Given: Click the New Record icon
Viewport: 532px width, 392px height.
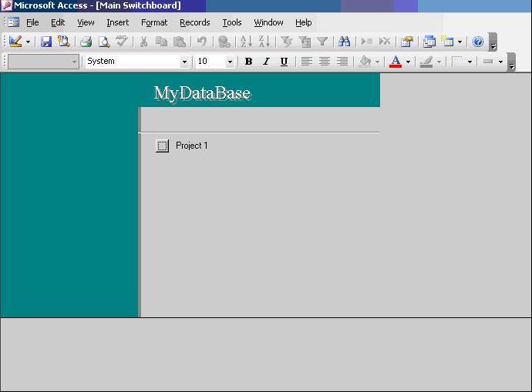Looking at the screenshot, I should [367, 42].
